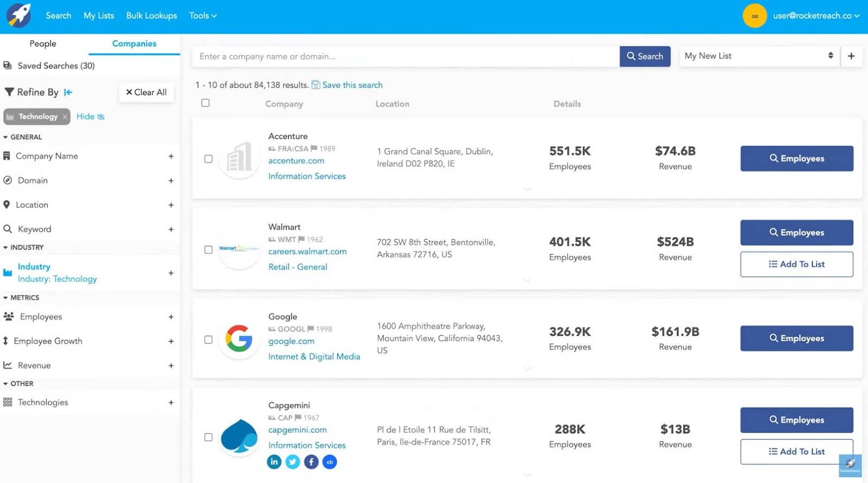This screenshot has width=868, height=483.
Task: Open Capgemini Twitter icon
Action: [293, 462]
